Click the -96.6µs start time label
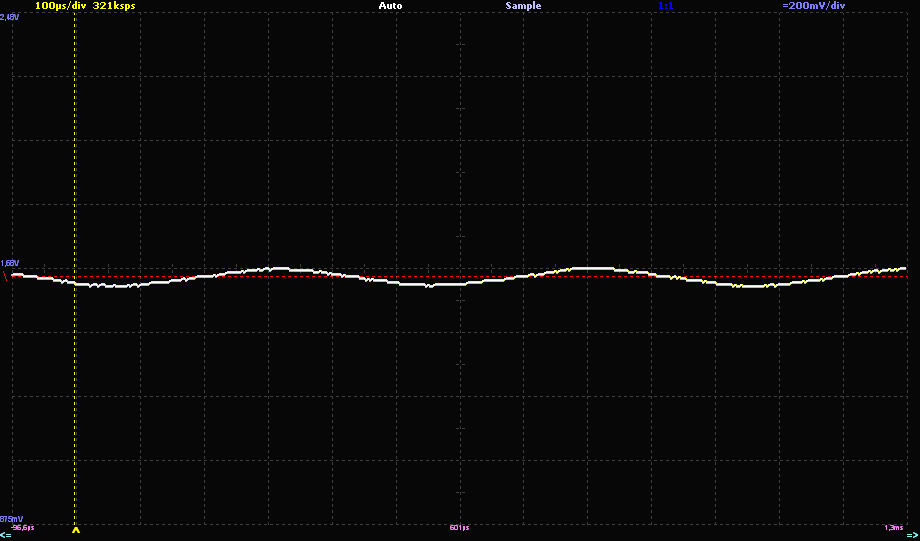The height and width of the screenshot is (541, 920). (23, 527)
